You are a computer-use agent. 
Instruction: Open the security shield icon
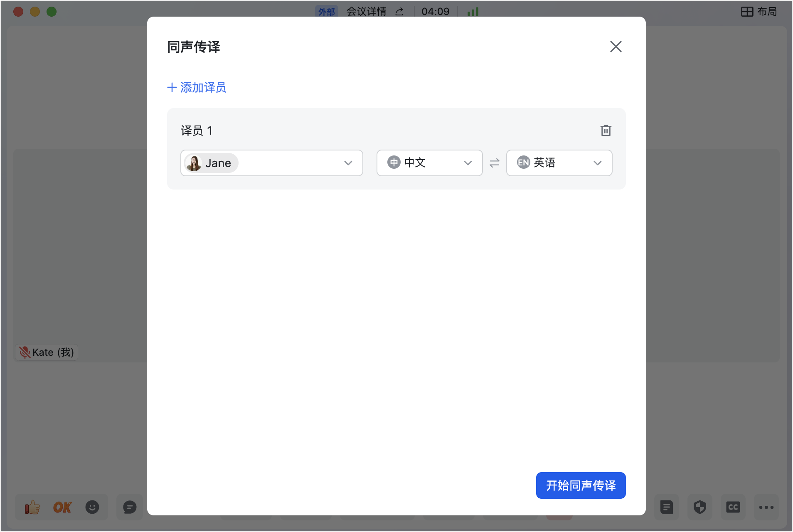pos(699,507)
